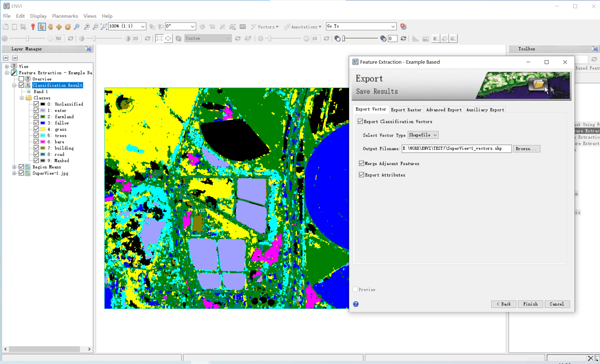
Task: Hide the water class checkbox
Action: 36,110
